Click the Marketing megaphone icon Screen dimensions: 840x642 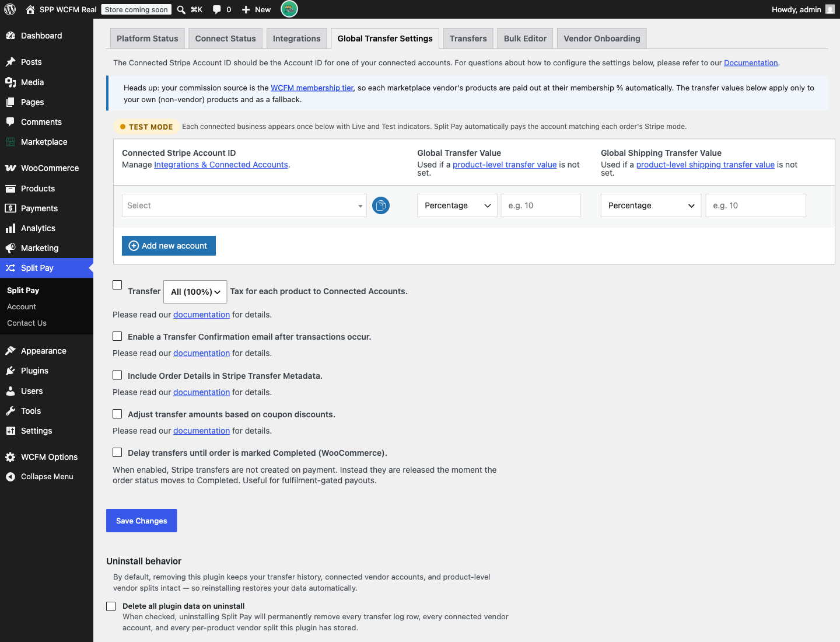(x=10, y=248)
